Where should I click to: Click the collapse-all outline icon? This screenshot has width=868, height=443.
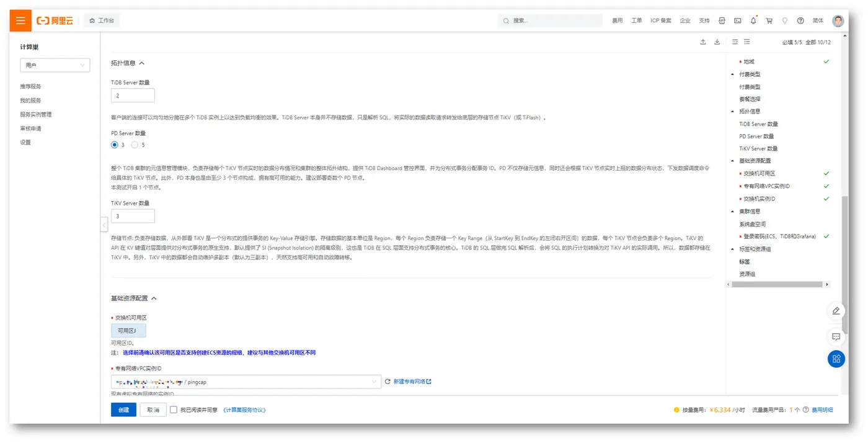tap(735, 42)
